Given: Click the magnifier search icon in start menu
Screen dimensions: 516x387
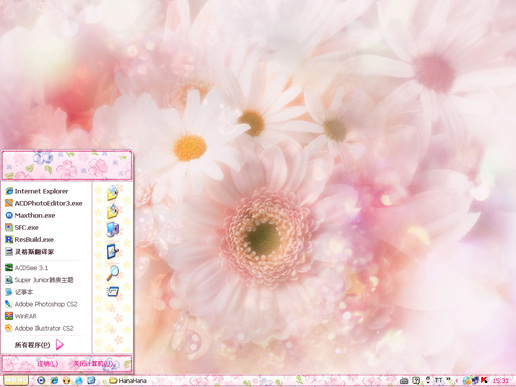Looking at the screenshot, I should [113, 273].
